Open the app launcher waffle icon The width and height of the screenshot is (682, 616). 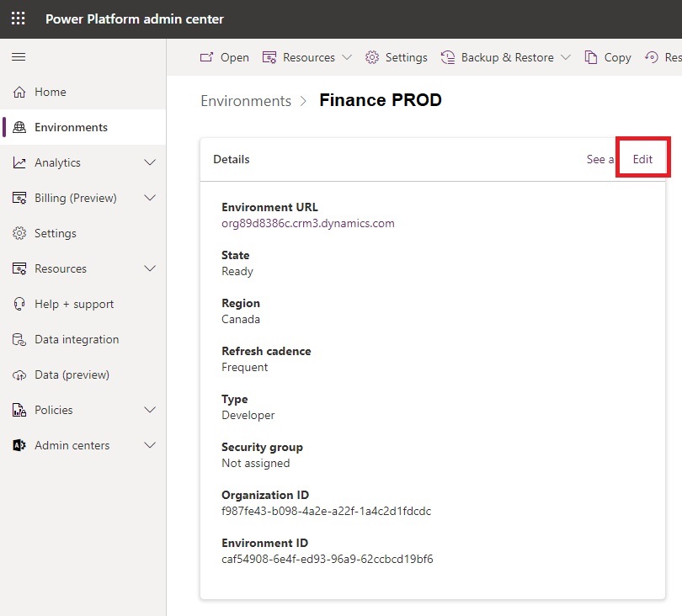tap(18, 19)
